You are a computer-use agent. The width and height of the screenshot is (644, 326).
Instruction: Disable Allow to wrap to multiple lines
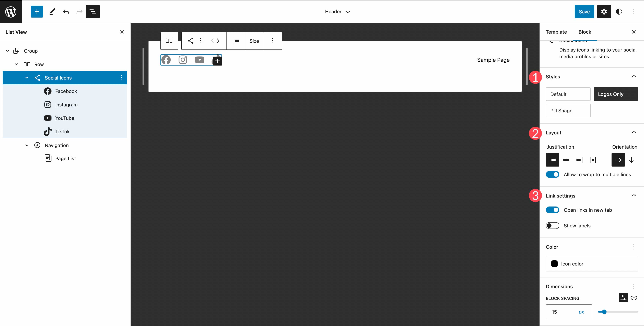[x=552, y=175]
